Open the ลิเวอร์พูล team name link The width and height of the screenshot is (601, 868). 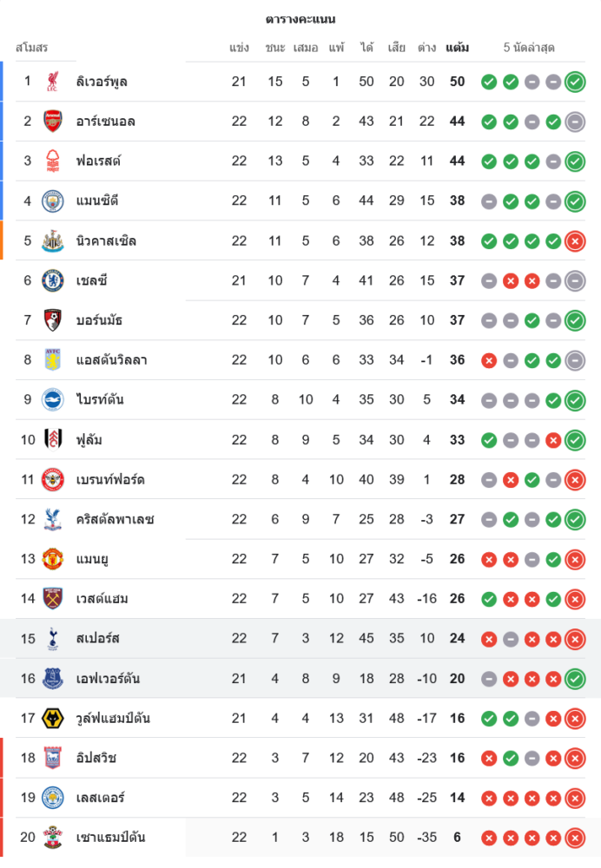(102, 82)
